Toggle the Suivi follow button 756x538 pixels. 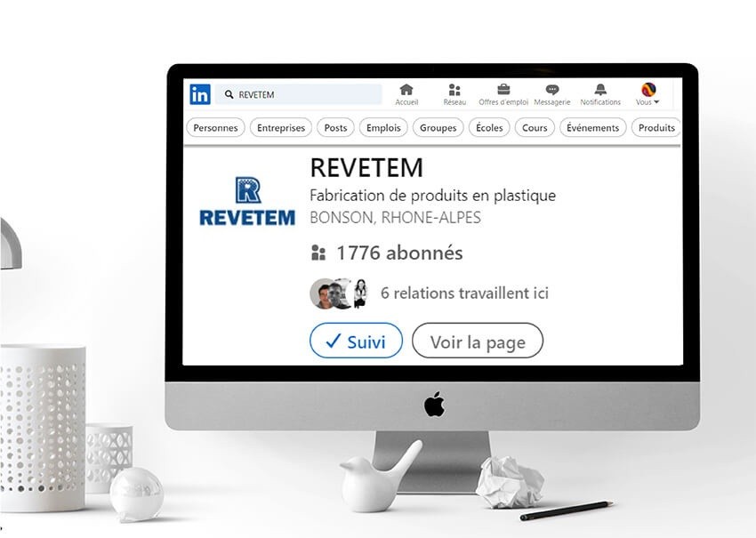356,341
